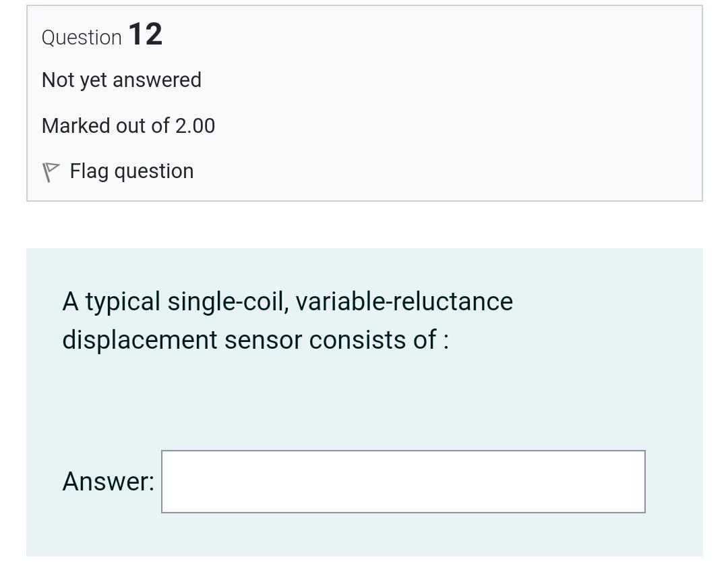
Task: Click the "Answer:" field label
Action: click(108, 482)
